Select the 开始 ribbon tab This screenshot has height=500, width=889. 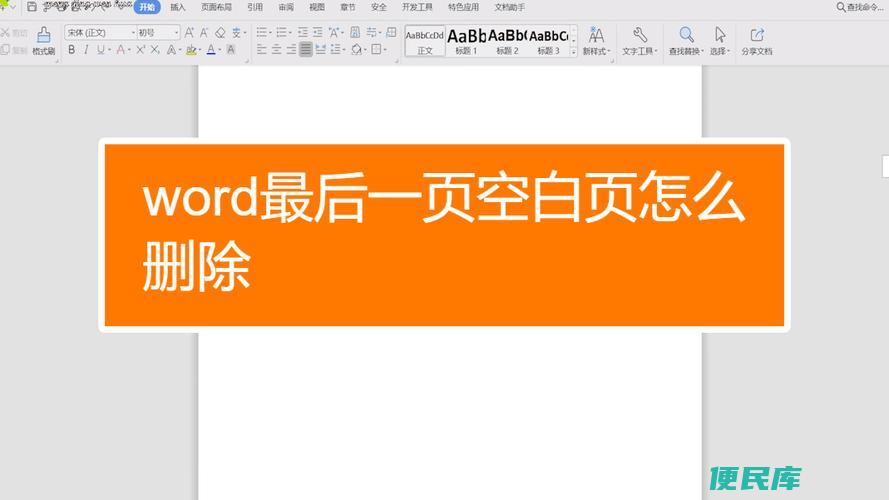(147, 7)
